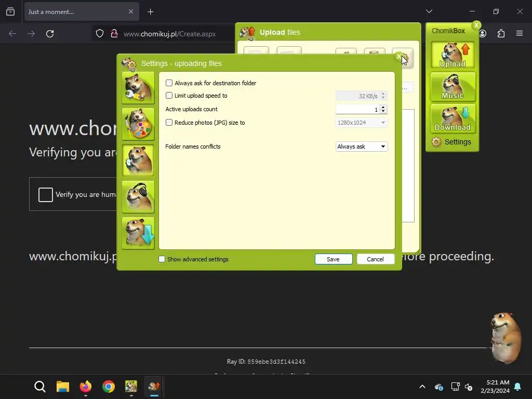
Task: Switch to ChomikBox taskbar icon
Action: click(131, 387)
